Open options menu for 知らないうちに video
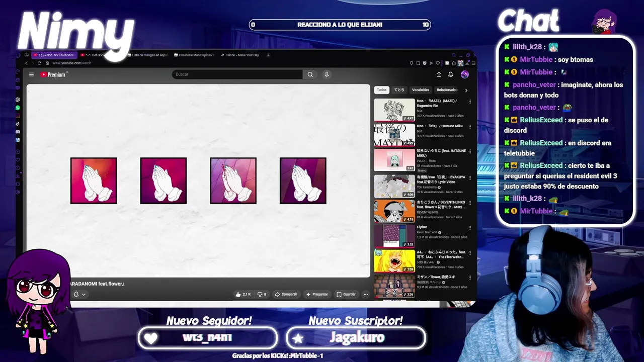 (470, 151)
